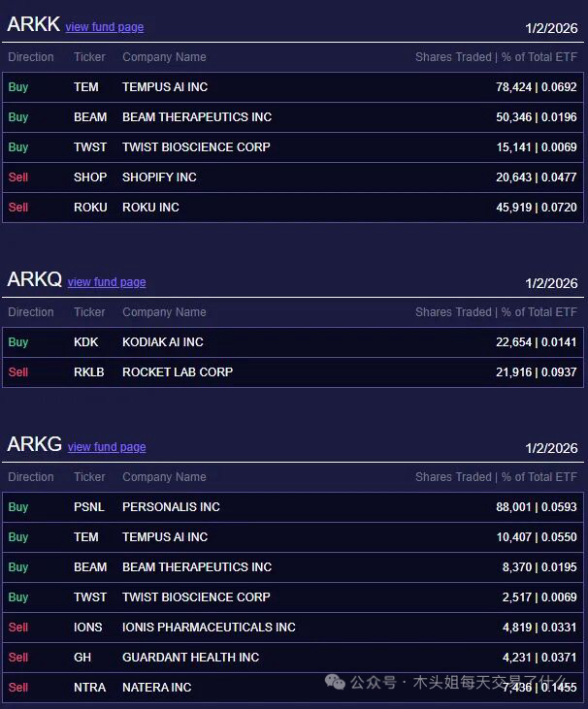This screenshot has height=709, width=588.
Task: Select the KODIAK AI INC company name
Action: click(163, 342)
